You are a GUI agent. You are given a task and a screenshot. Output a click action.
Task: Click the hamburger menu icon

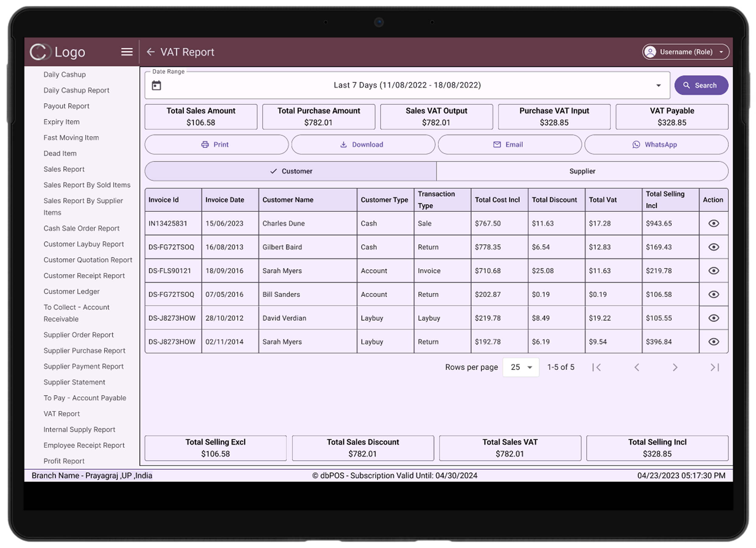127,52
